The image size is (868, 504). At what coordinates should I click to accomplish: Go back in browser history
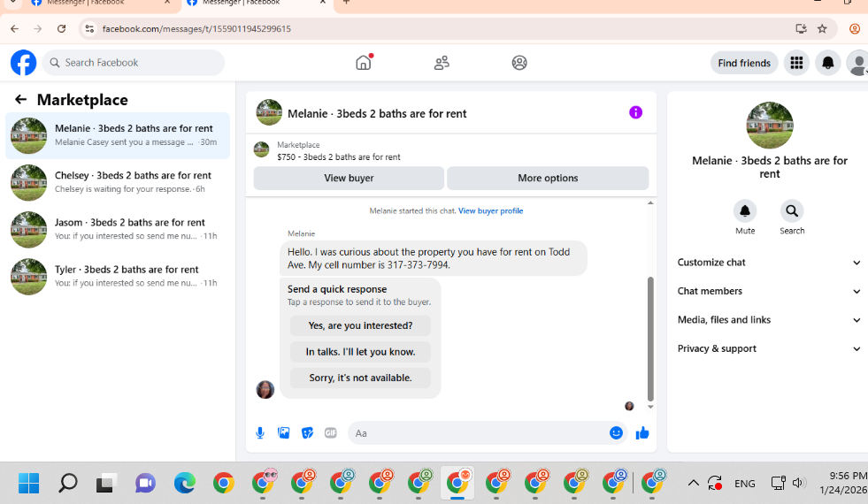[x=14, y=29]
